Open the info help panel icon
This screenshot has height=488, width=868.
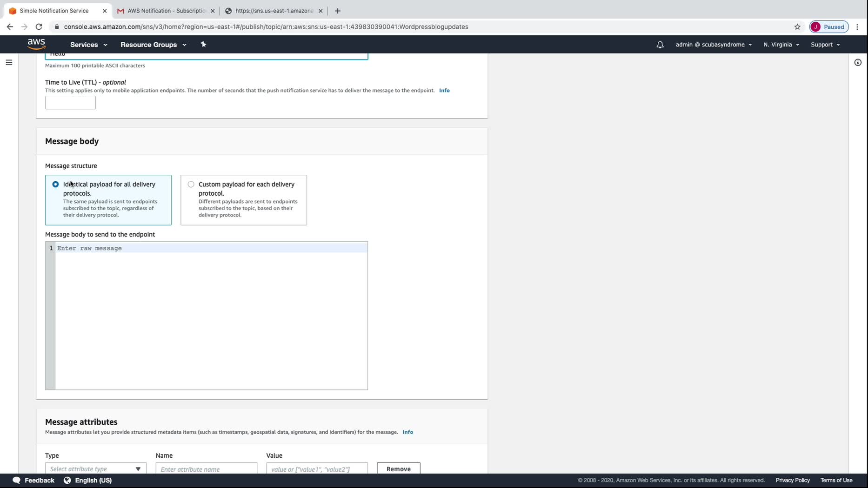[x=858, y=62]
